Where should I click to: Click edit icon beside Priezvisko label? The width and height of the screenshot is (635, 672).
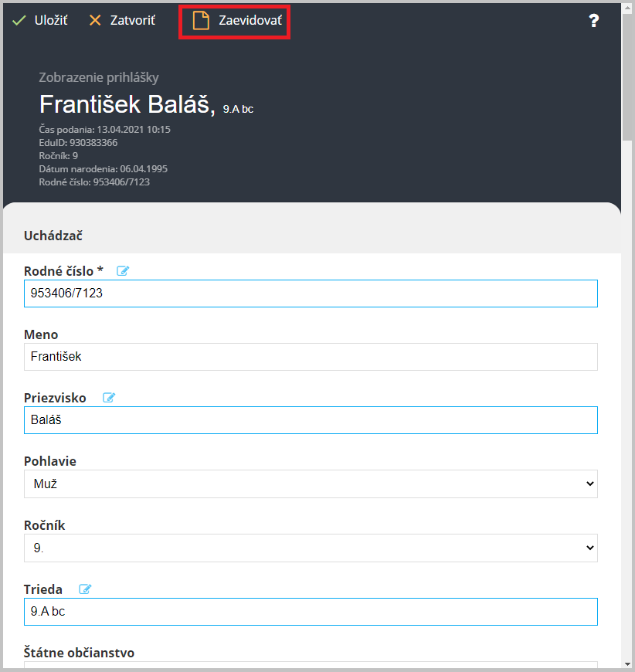[109, 397]
